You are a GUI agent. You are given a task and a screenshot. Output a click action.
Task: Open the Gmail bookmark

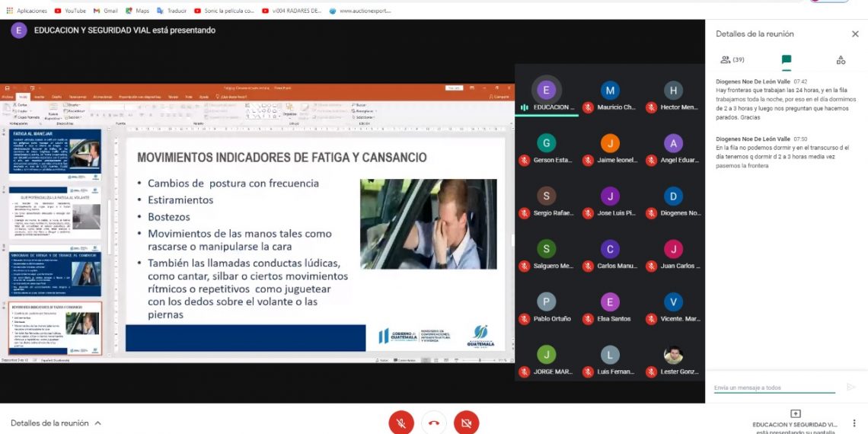105,11
